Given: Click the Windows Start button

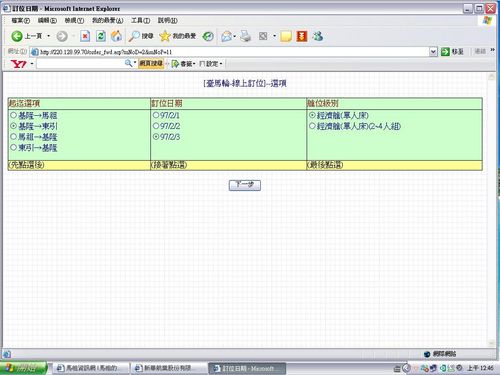Looking at the screenshot, I should (x=23, y=368).
